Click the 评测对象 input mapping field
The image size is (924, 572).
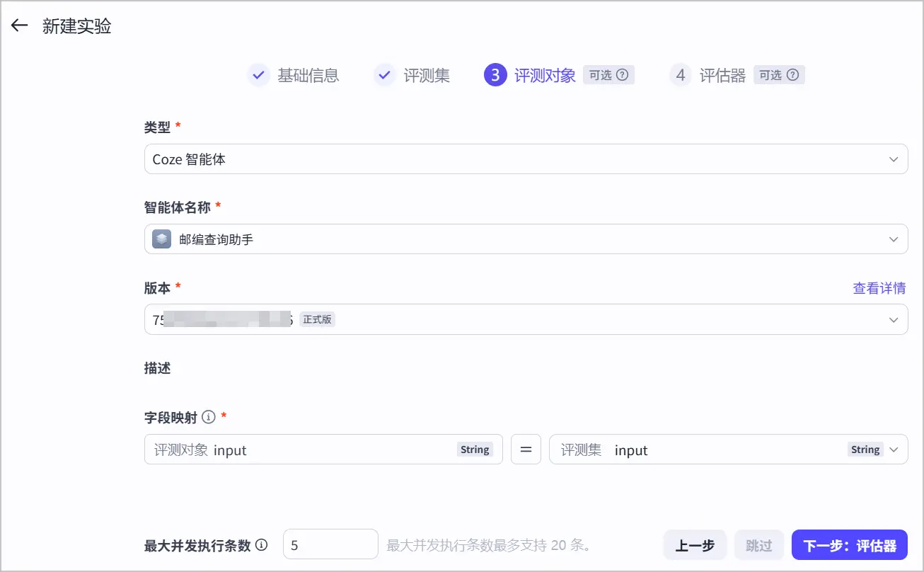[323, 450]
